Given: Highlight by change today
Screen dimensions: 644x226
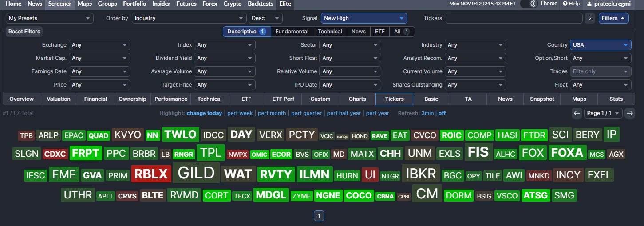Looking at the screenshot, I should click(x=204, y=113).
